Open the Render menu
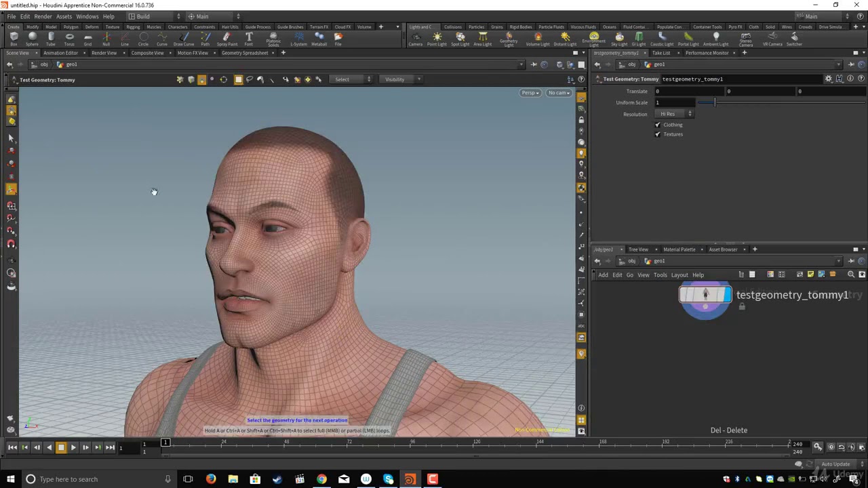This screenshot has width=868, height=488. click(43, 16)
